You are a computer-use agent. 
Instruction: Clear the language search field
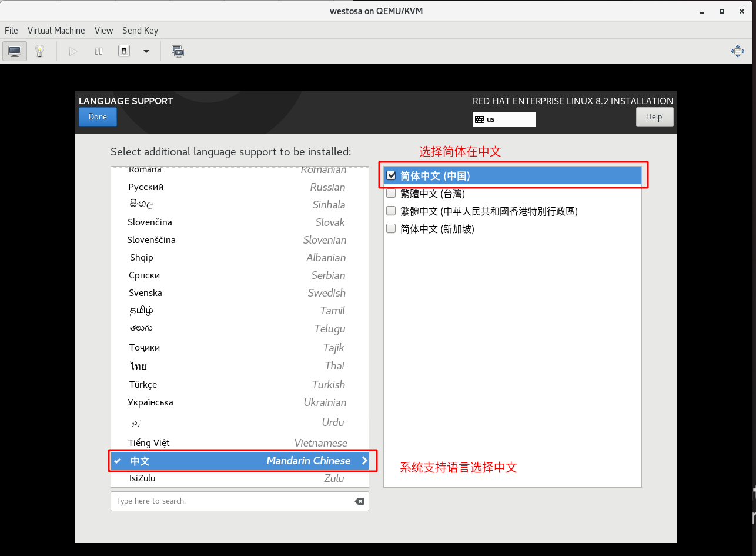coord(359,501)
